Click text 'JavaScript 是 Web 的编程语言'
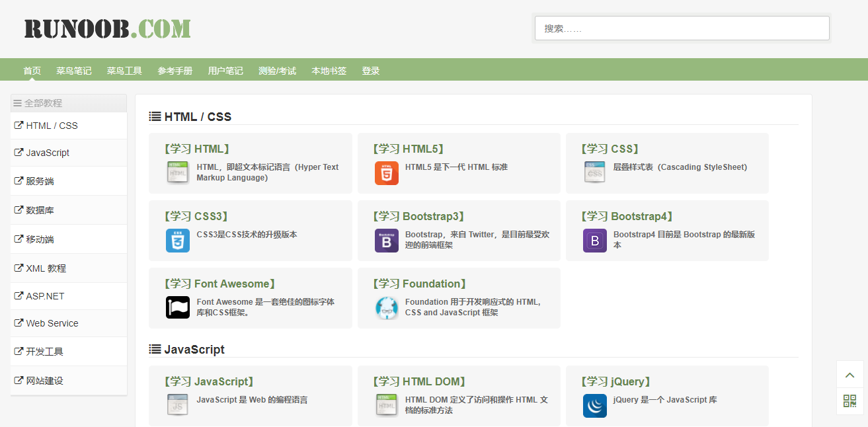This screenshot has width=868, height=427. point(252,400)
